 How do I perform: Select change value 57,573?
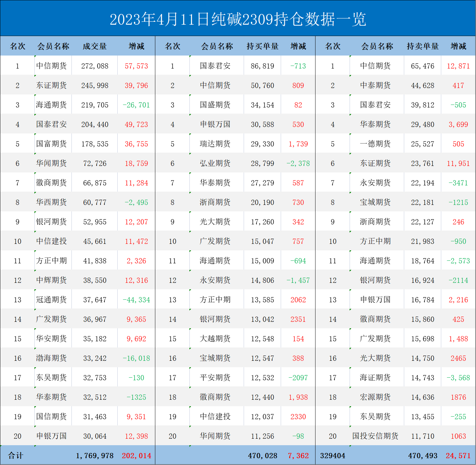tap(136, 66)
